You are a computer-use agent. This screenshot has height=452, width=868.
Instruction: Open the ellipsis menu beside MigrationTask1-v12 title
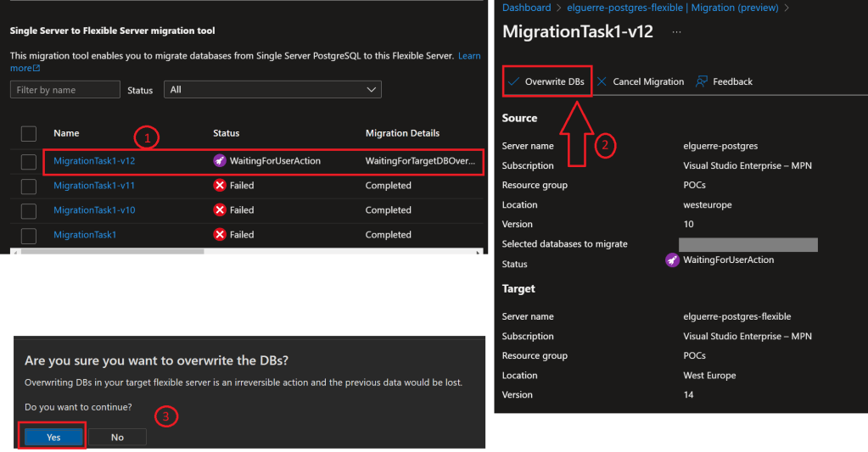click(x=676, y=31)
